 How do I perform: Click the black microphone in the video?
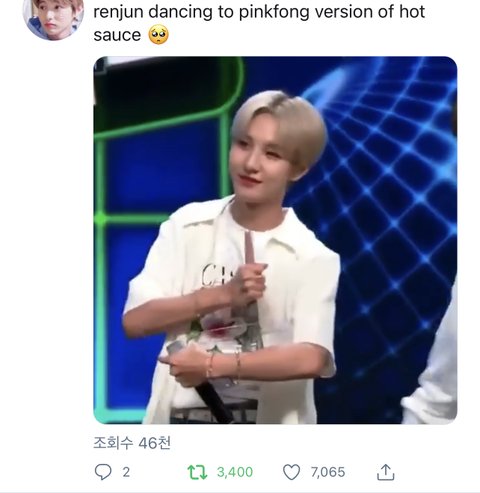(x=213, y=402)
